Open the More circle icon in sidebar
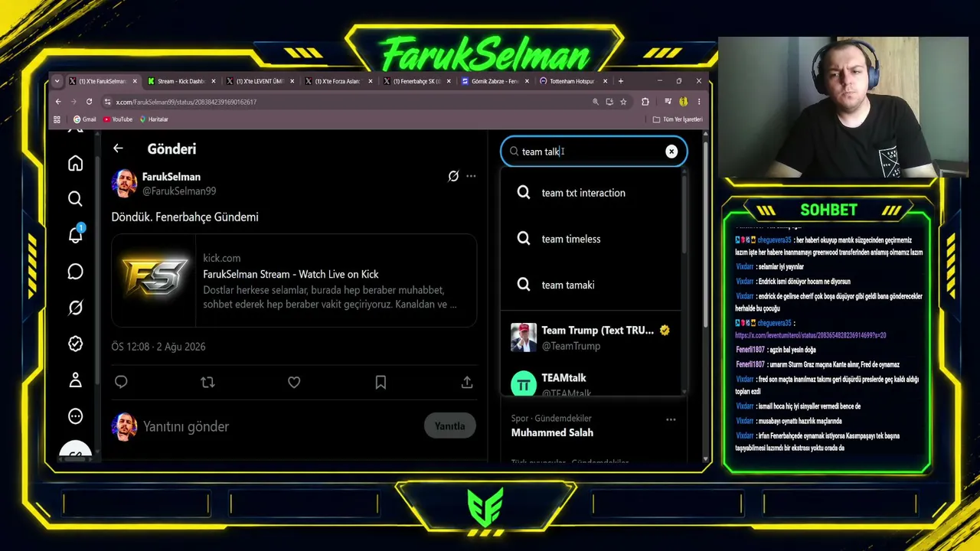The image size is (980, 551). coord(75,416)
